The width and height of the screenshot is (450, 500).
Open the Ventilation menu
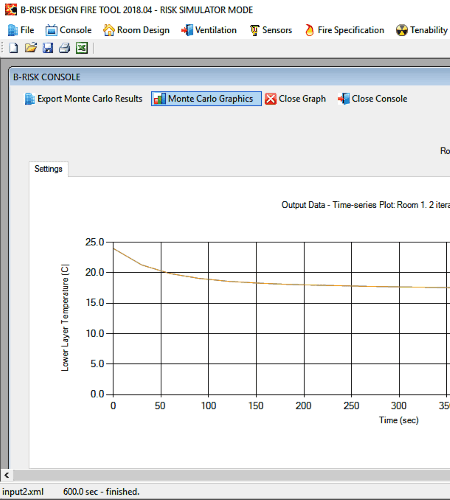point(209,30)
